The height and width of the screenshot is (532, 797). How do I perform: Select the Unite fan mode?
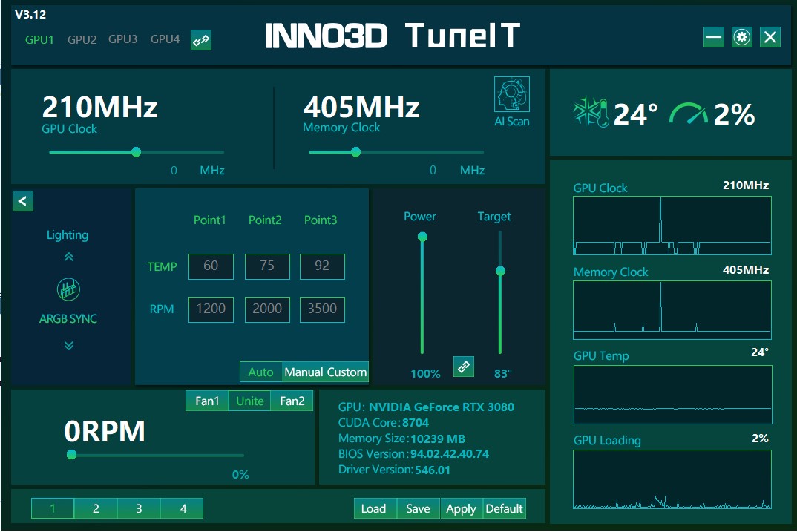coord(249,401)
